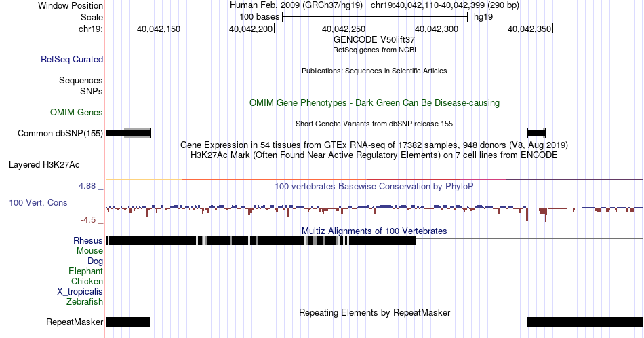The image size is (644, 338).
Task: Open the RepeatMasker track label
Action: [x=75, y=322]
